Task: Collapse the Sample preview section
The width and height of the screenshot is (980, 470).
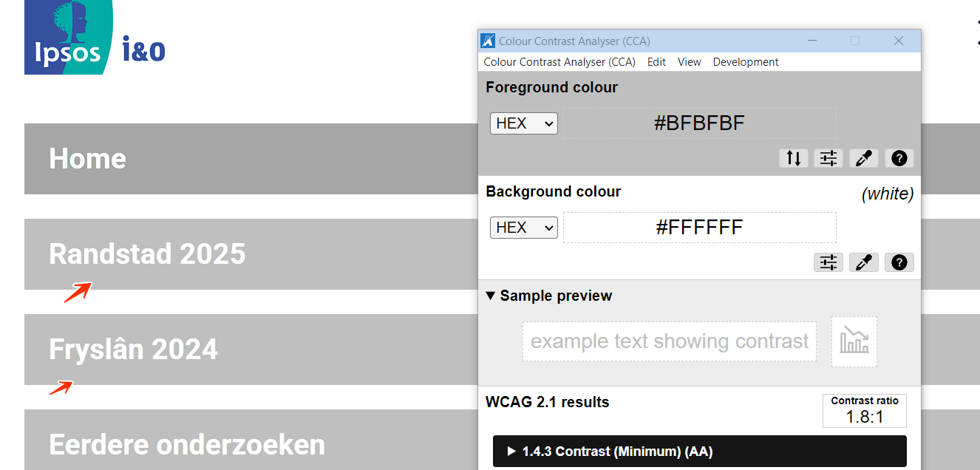Action: coord(491,296)
